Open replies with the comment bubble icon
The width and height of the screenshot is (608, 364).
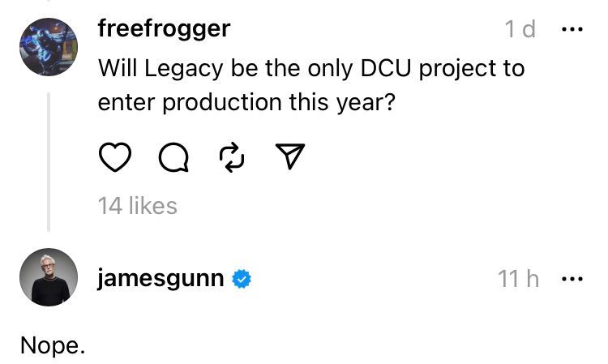tap(173, 157)
